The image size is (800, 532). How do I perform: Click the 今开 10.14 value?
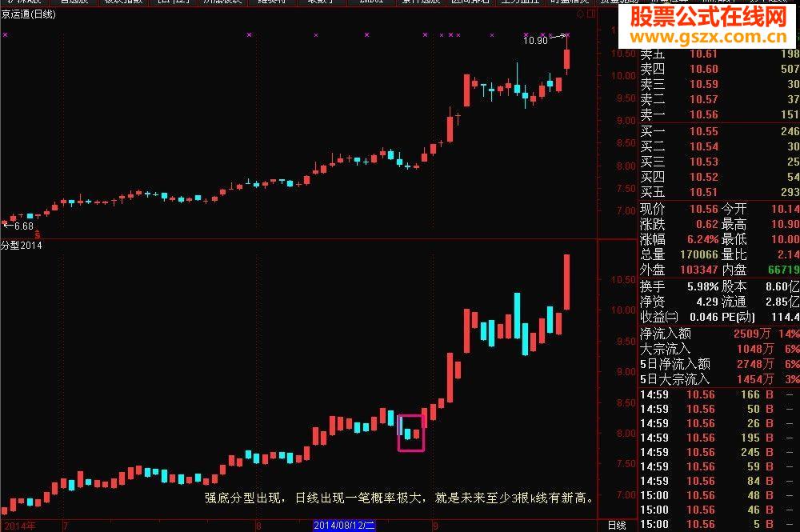coord(785,209)
